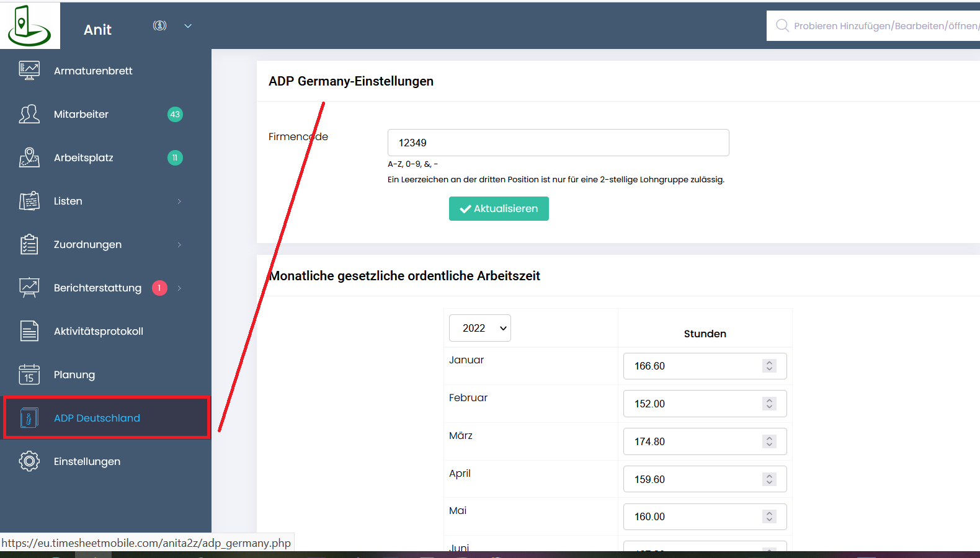Open the language globe icon
Viewport: 980px width, 558px height.
(x=160, y=25)
